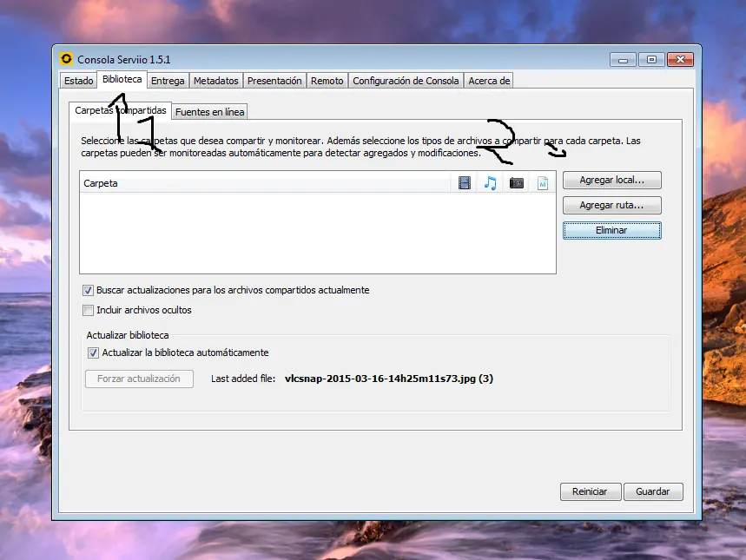Click the Agregar ruta... button
The height and width of the screenshot is (560, 746).
pyautogui.click(x=612, y=205)
